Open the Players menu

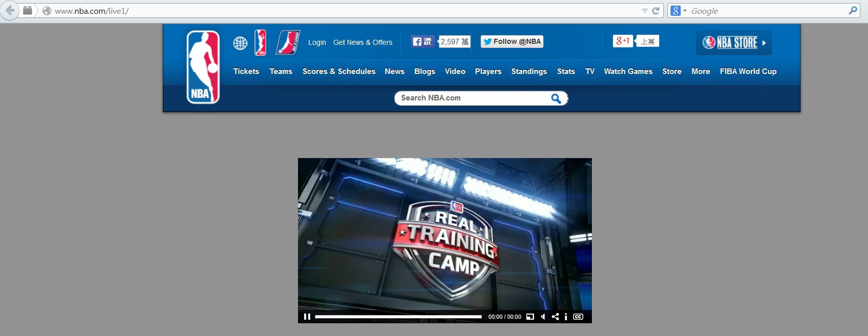coord(488,71)
